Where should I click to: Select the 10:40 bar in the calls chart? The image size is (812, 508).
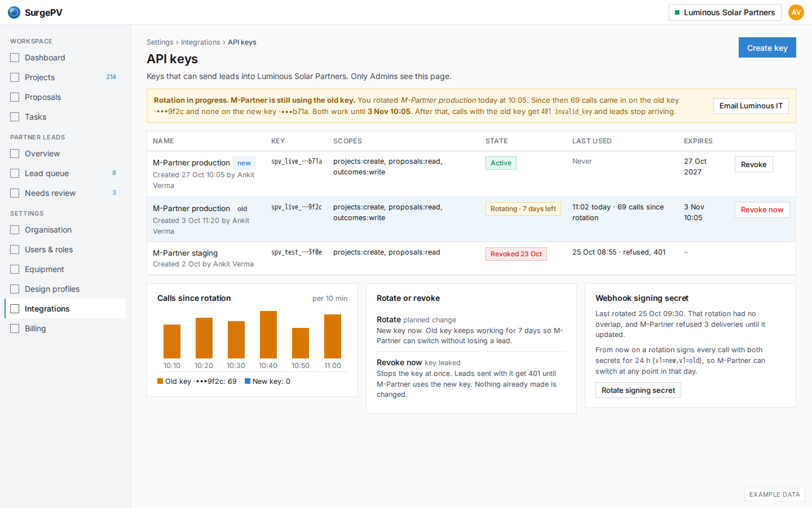pos(268,335)
